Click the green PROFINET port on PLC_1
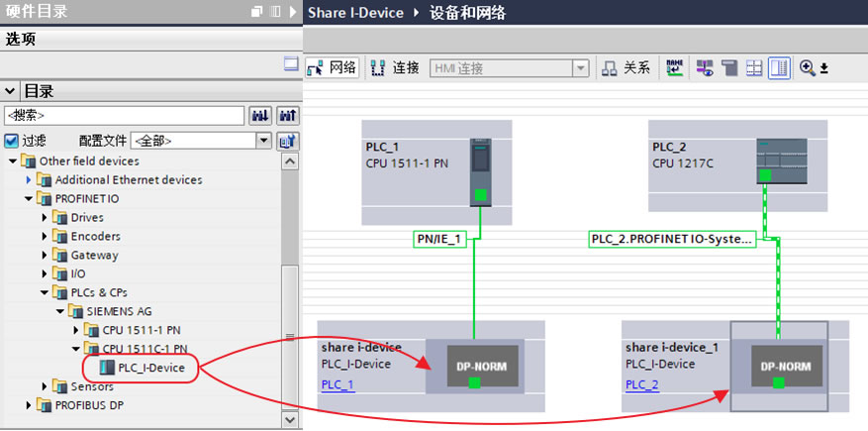The image size is (868, 431). [480, 194]
